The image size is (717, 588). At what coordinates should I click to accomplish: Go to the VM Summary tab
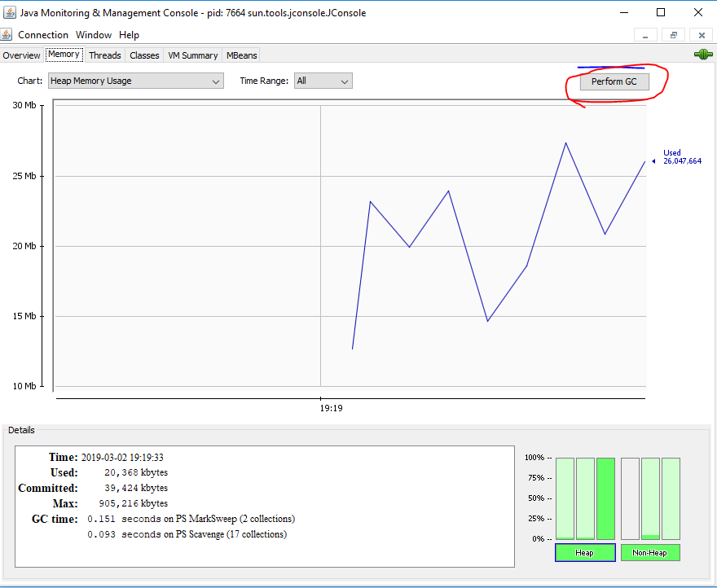pos(192,55)
